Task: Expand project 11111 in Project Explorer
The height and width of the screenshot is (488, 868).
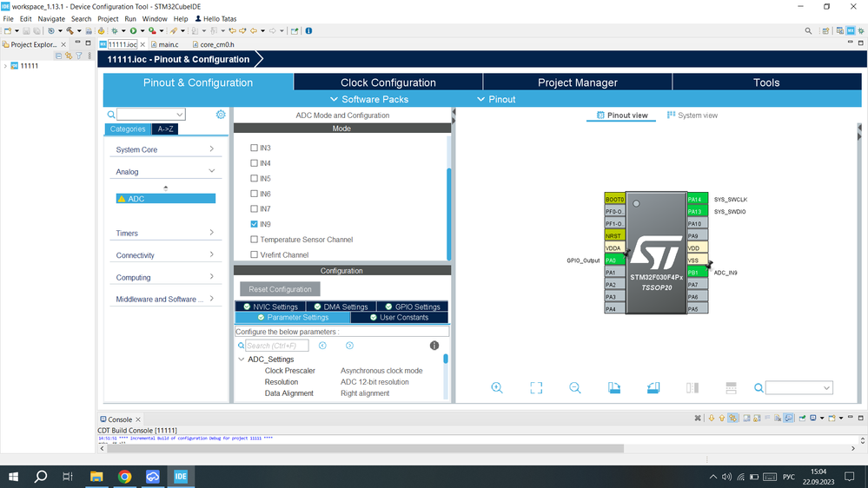Action: 5,66
